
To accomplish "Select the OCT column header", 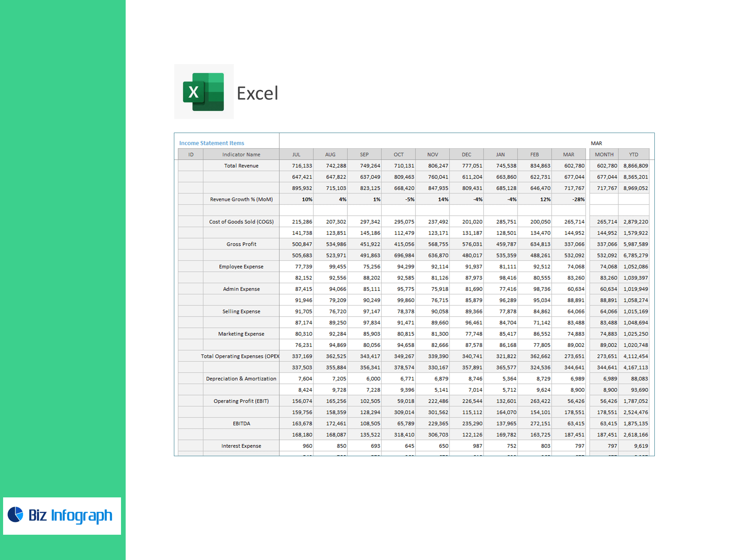I will point(398,154).
